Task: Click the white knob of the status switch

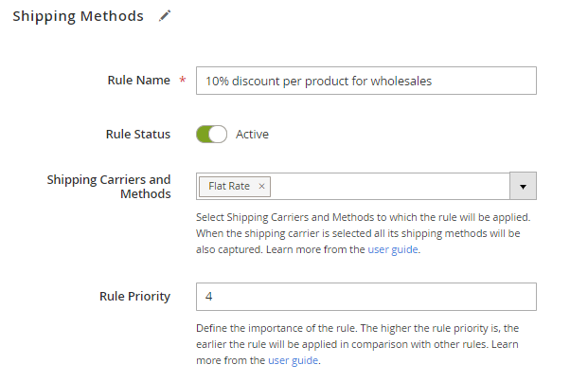Action: (219, 135)
